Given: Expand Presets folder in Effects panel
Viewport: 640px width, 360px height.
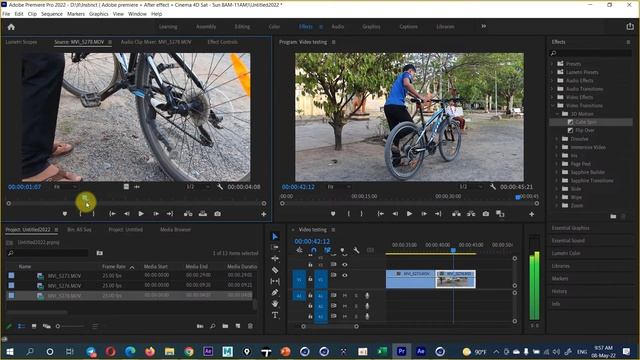Looking at the screenshot, I should [552, 64].
